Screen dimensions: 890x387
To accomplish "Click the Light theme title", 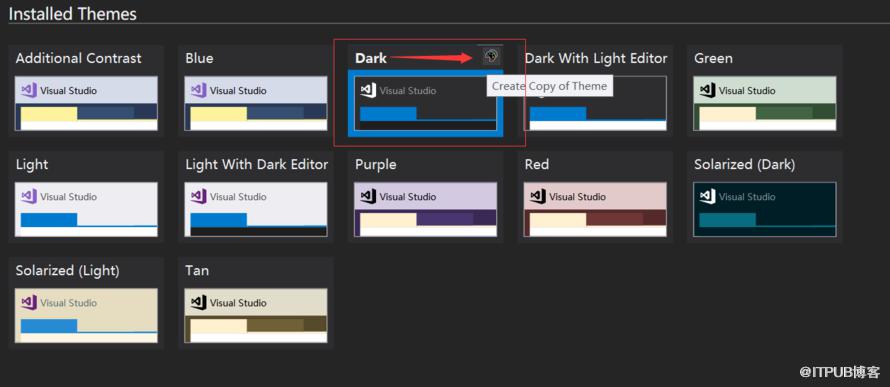I will (x=32, y=165).
